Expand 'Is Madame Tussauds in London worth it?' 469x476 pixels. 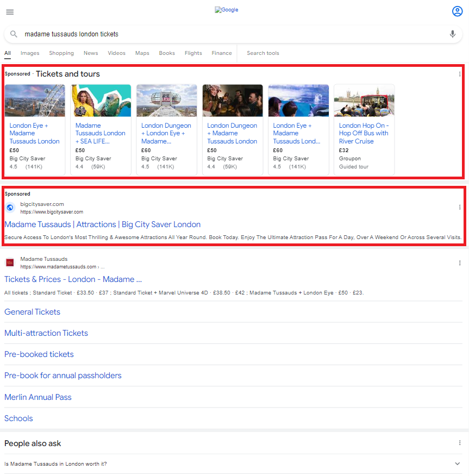click(x=457, y=464)
